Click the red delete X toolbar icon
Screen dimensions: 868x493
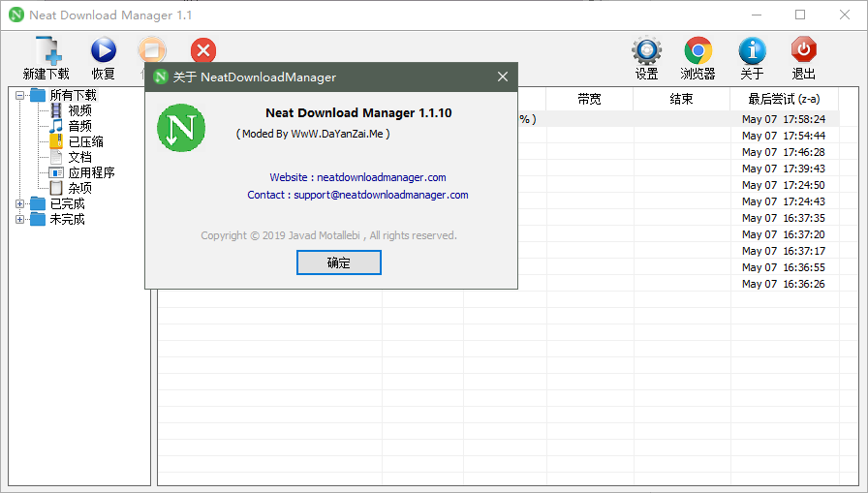(203, 50)
